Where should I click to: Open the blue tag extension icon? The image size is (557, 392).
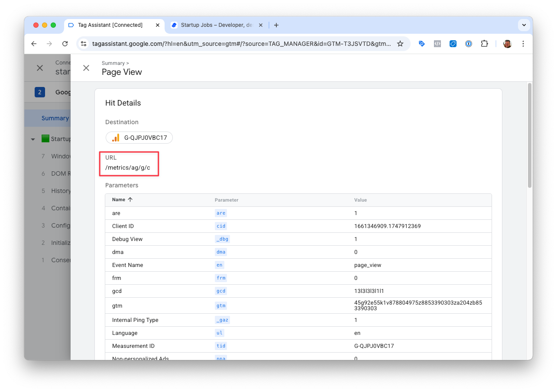click(x=421, y=44)
